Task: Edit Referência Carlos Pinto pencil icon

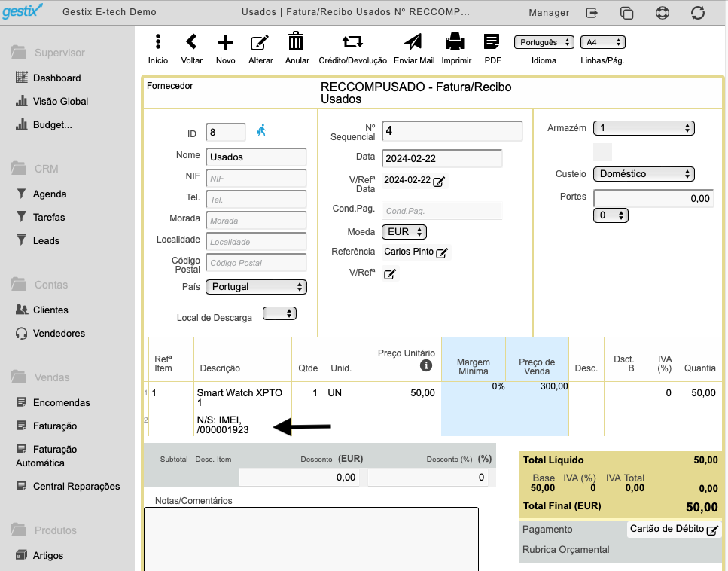Action: pyautogui.click(x=442, y=253)
